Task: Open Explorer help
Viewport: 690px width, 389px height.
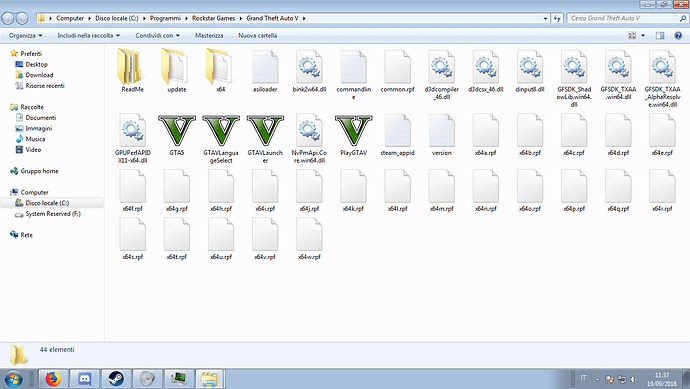Action: [678, 36]
